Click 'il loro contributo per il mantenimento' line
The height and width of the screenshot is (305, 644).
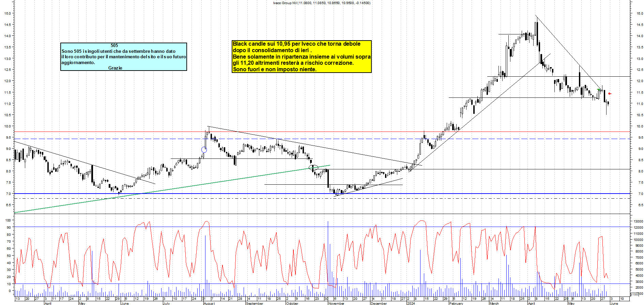click(x=124, y=57)
